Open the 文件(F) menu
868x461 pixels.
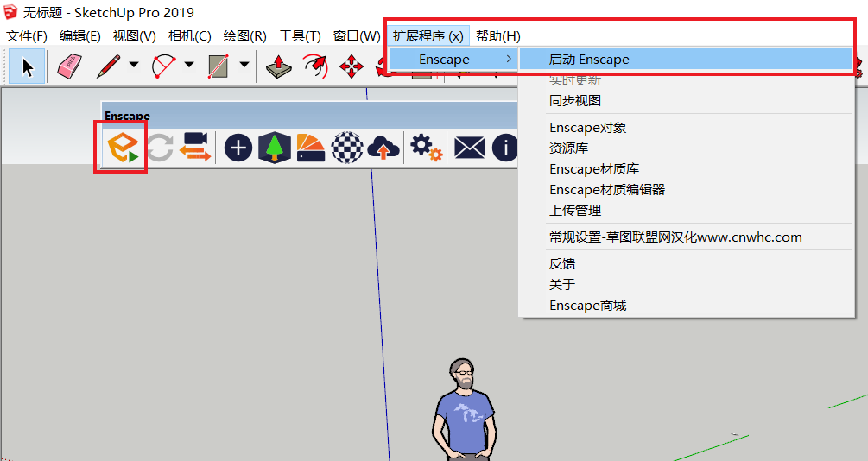click(x=27, y=36)
